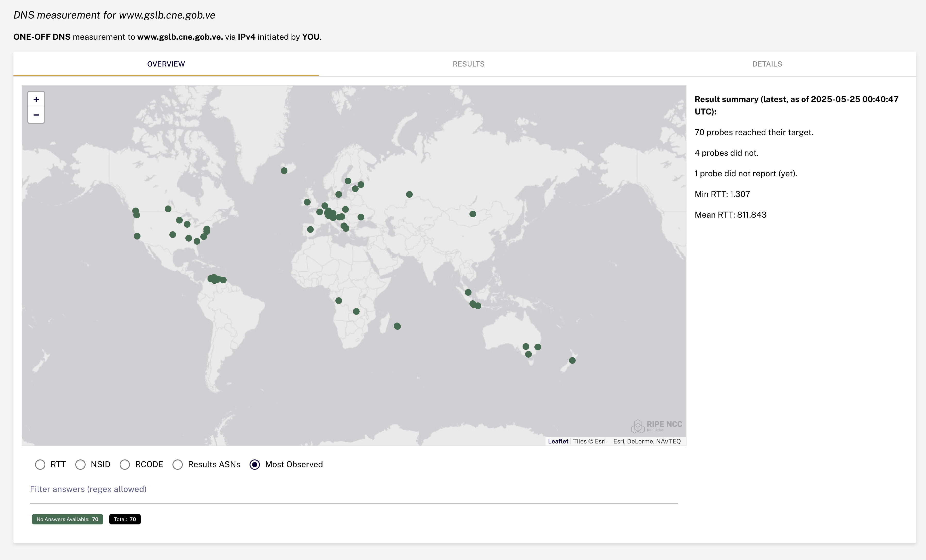Screen dimensions: 926x560
Task: Click the probe marker in Iceland
Action: pyautogui.click(x=284, y=171)
